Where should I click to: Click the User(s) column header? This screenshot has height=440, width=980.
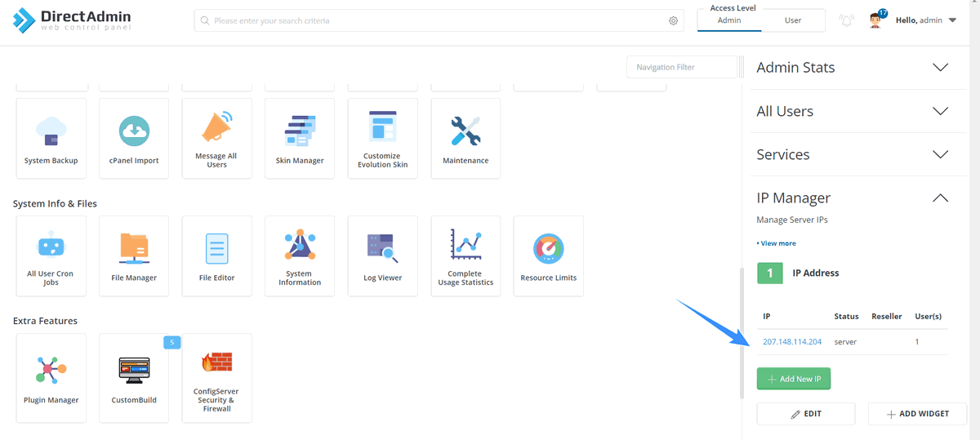[929, 316]
